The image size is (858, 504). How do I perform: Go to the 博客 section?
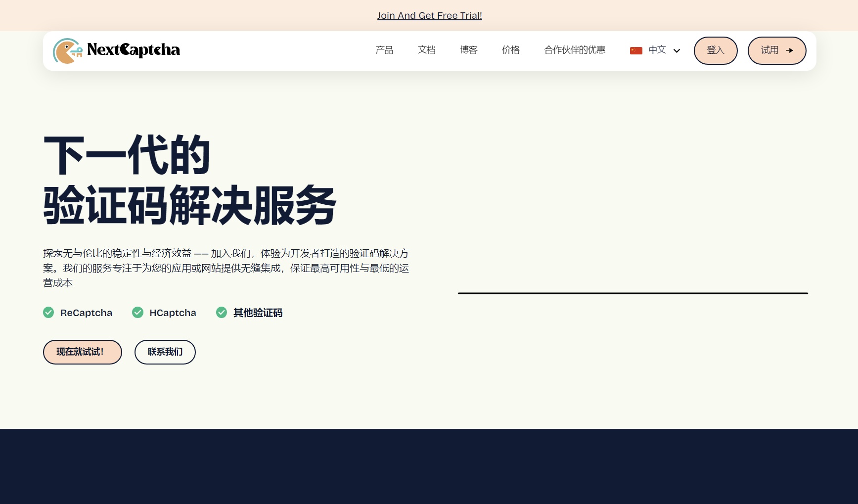coord(468,50)
